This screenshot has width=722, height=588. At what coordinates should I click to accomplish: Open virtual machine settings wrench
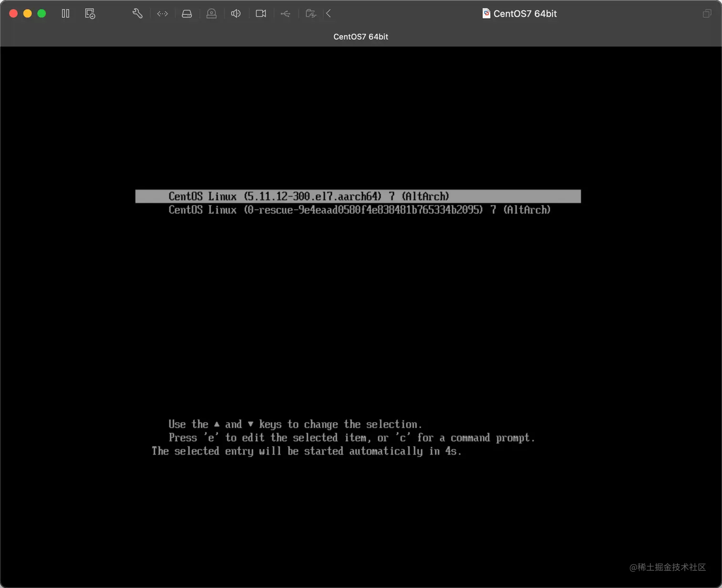[x=138, y=13]
